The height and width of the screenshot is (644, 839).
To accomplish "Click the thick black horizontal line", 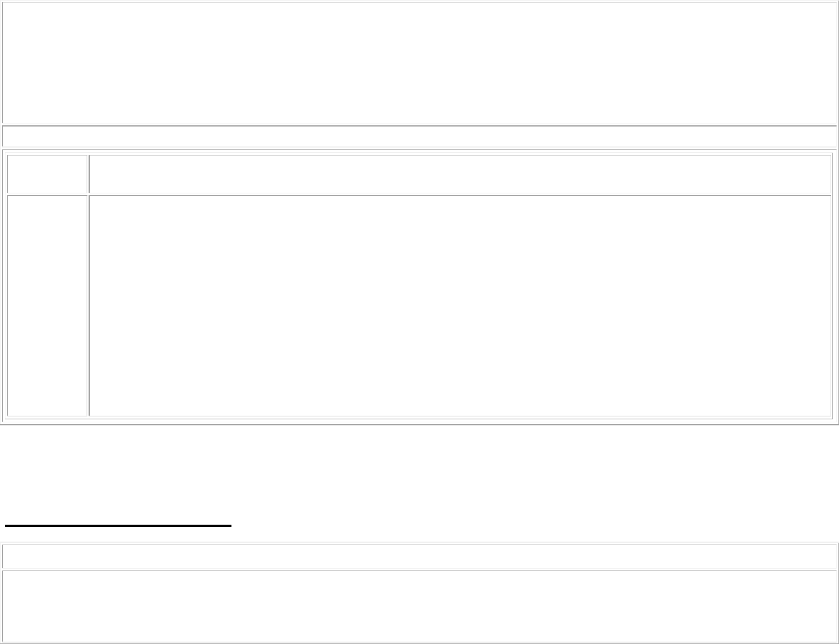I will 118,526.
